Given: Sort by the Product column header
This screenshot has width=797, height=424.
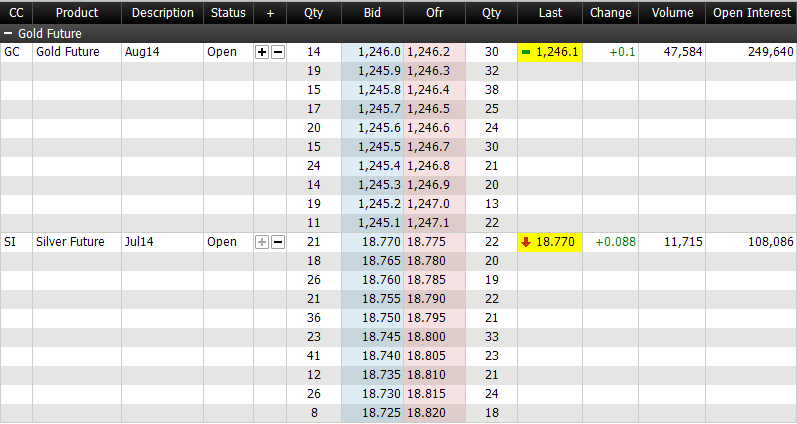Looking at the screenshot, I should [77, 13].
